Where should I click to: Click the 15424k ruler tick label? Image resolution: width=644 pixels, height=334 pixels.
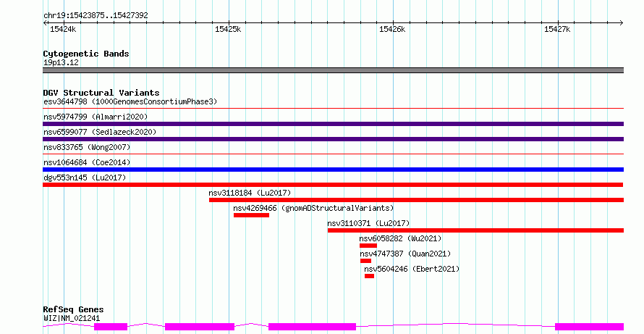(x=63, y=29)
